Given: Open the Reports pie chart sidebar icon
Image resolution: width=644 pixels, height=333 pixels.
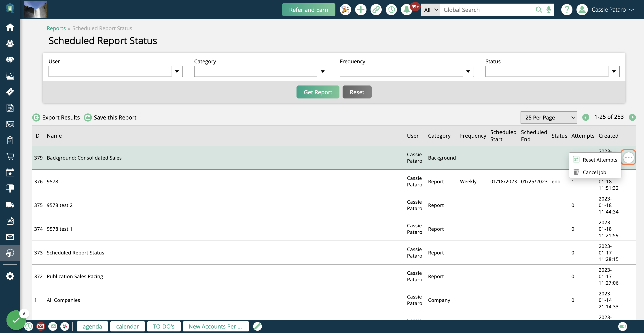Looking at the screenshot, I should [x=10, y=253].
